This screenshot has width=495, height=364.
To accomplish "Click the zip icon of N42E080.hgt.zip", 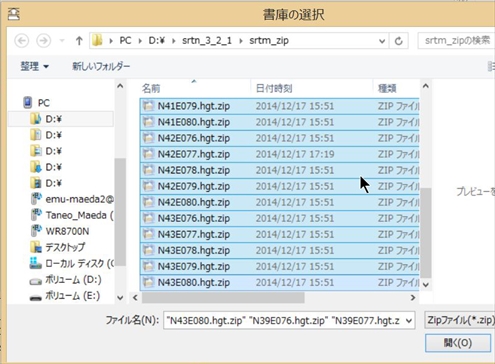I will point(148,202).
